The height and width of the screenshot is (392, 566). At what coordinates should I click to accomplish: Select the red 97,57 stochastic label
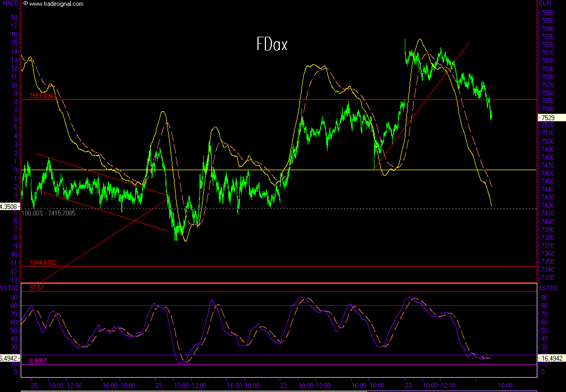[37, 288]
